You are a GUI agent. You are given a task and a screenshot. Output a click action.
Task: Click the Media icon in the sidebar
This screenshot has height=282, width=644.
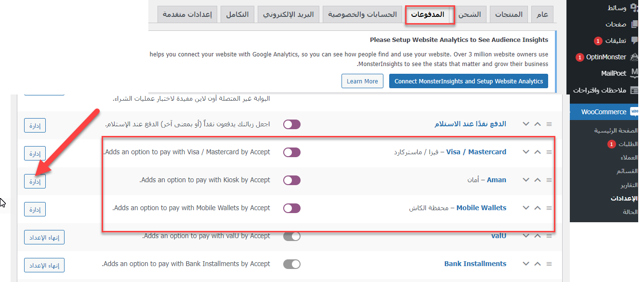tap(633, 8)
